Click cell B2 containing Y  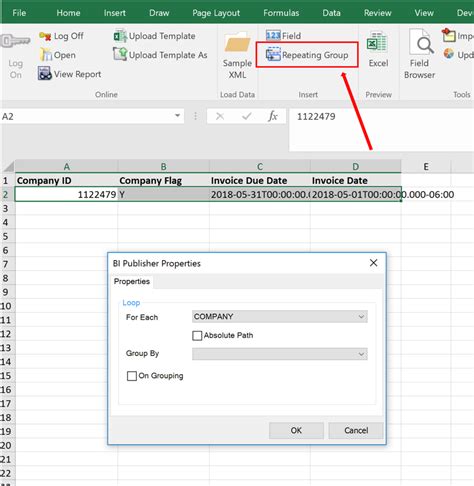pyautogui.click(x=163, y=194)
